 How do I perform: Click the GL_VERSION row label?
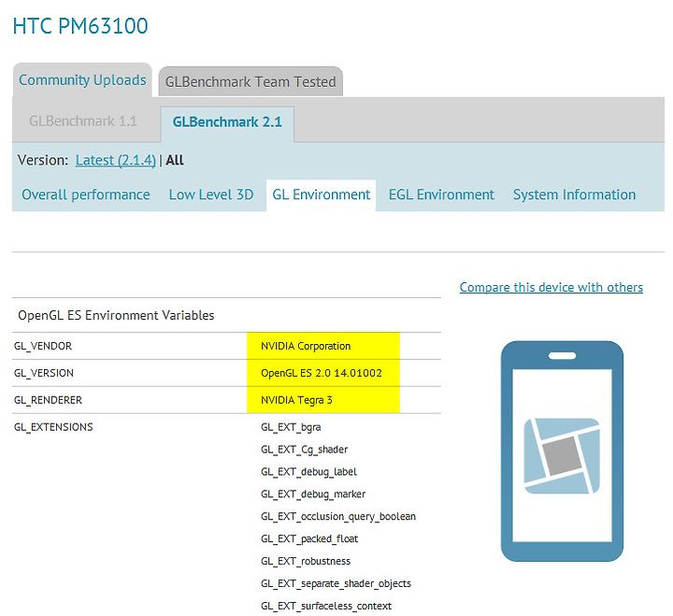pyautogui.click(x=44, y=373)
